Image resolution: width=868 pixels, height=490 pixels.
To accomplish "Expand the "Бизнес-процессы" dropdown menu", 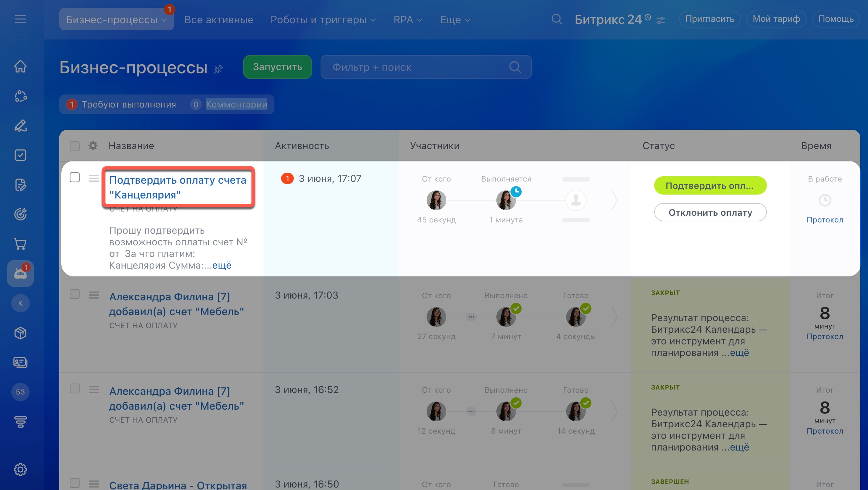I will tap(116, 20).
